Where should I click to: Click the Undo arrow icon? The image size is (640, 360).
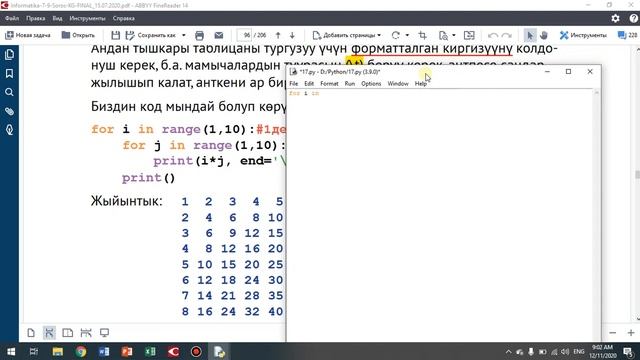pos(493,36)
